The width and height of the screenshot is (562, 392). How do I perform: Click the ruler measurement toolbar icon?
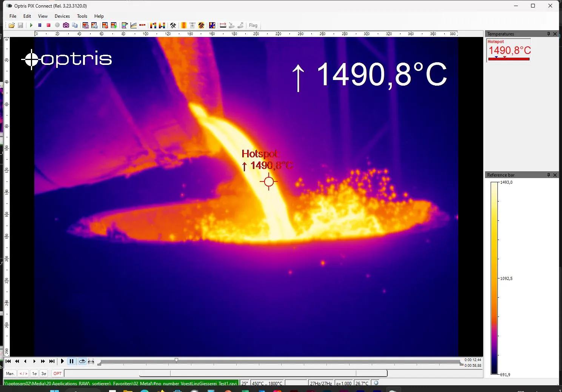(x=223, y=25)
